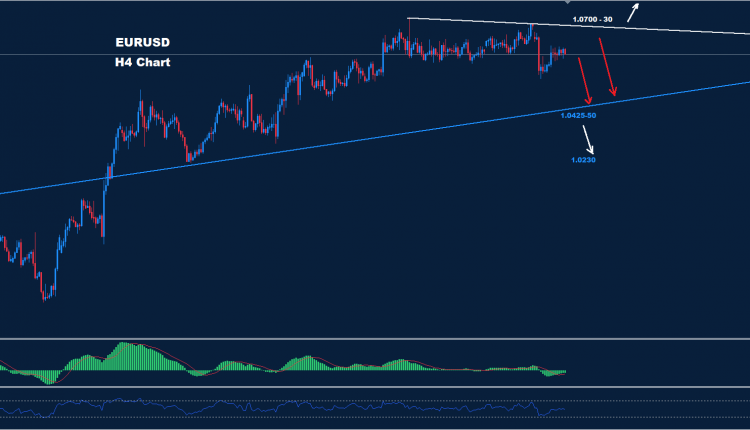
Task: Select the 1.0700 - 30 resistance label
Action: pyautogui.click(x=592, y=20)
